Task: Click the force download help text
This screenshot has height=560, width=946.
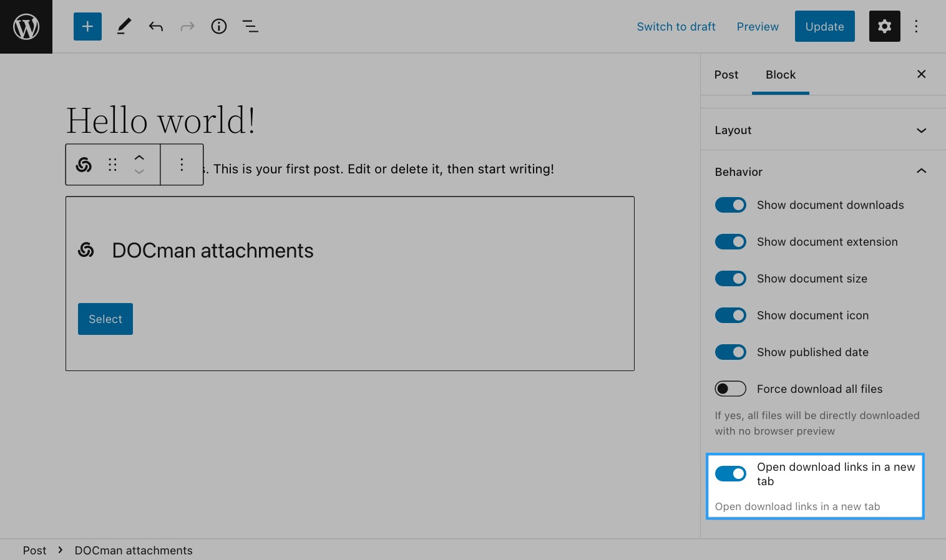Action: [817, 423]
